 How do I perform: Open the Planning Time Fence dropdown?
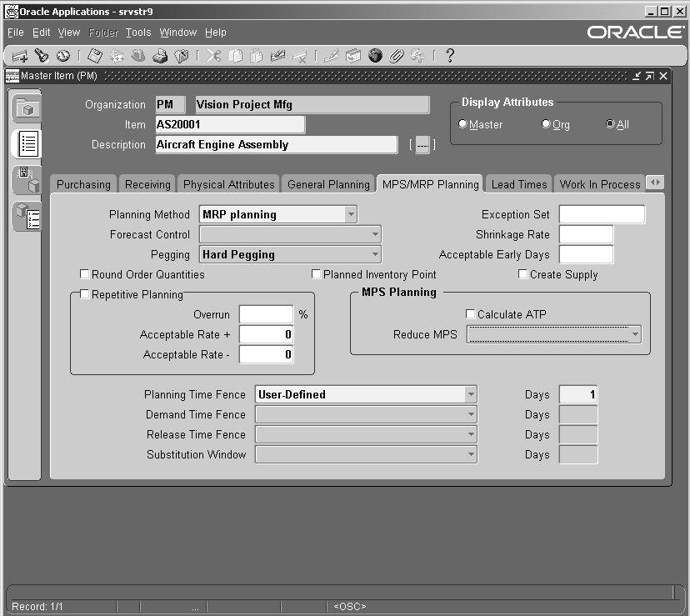[x=471, y=394]
